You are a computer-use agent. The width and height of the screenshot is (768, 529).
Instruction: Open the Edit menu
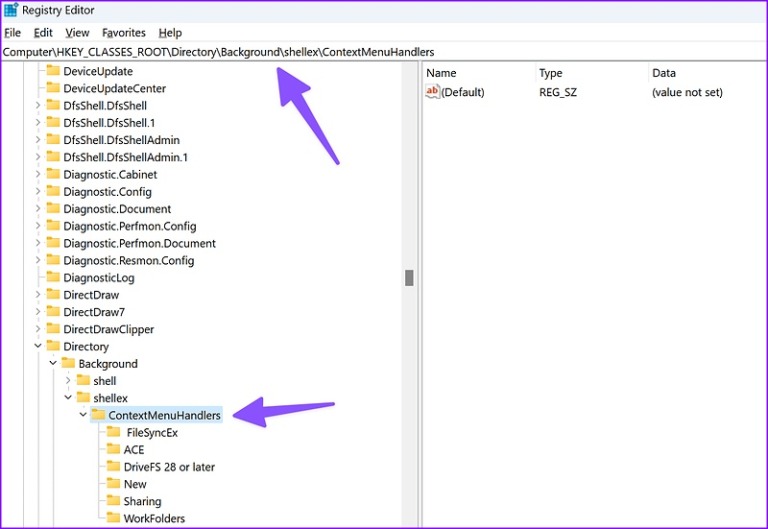[43, 33]
